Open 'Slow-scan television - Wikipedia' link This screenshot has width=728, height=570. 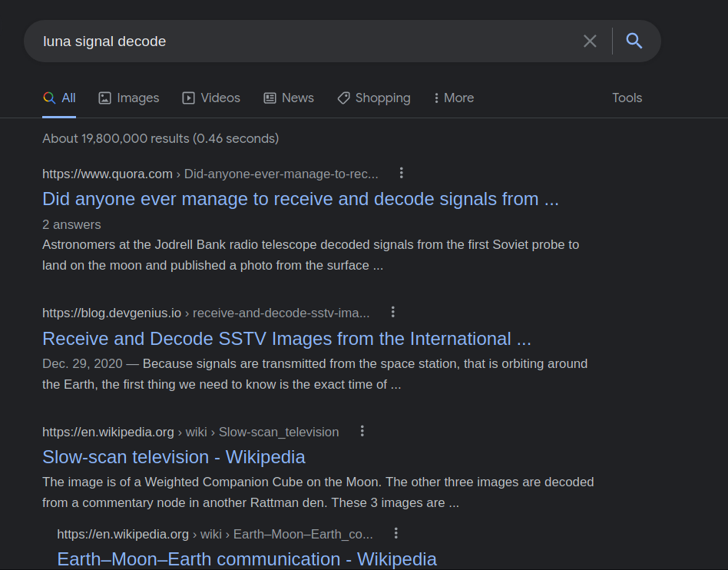pyautogui.click(x=174, y=457)
